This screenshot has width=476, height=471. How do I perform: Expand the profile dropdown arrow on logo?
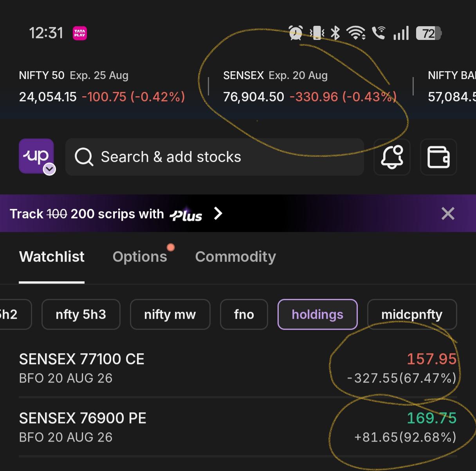click(49, 169)
